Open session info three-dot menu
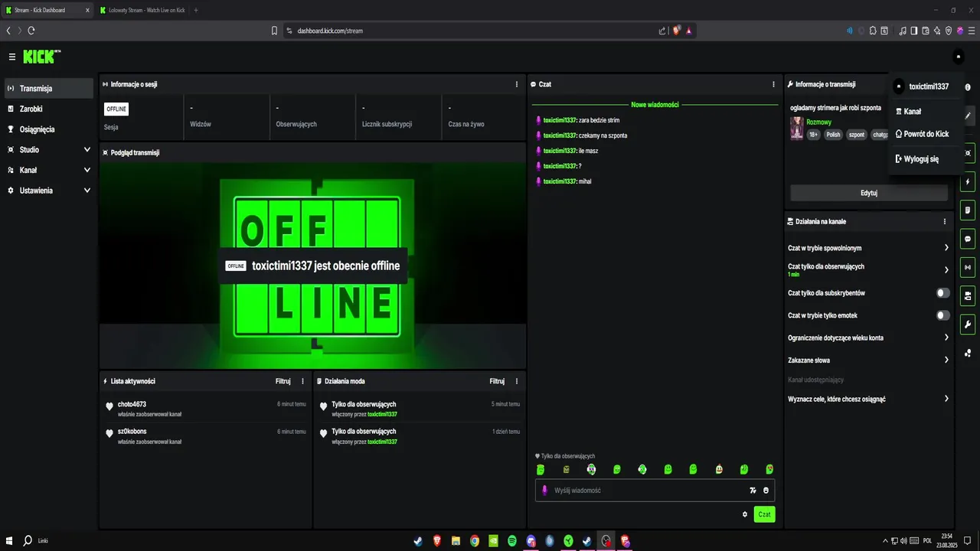The width and height of the screenshot is (980, 551). coord(517,84)
